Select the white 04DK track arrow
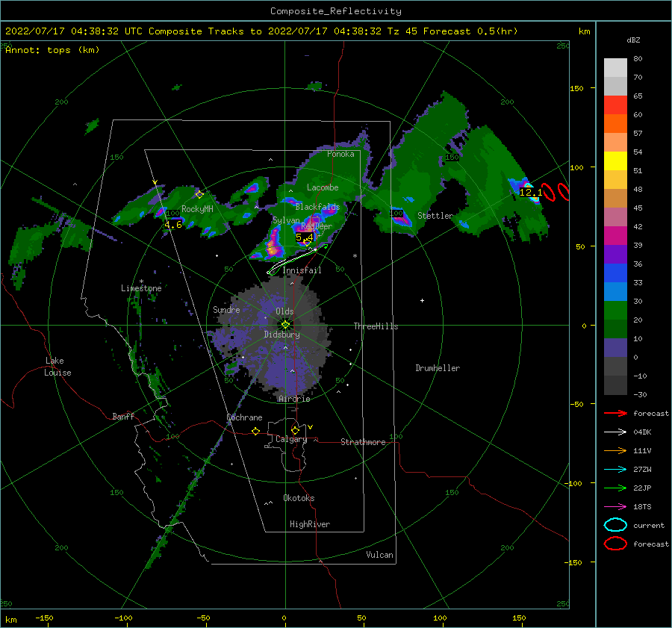This screenshot has width=672, height=628. [615, 432]
